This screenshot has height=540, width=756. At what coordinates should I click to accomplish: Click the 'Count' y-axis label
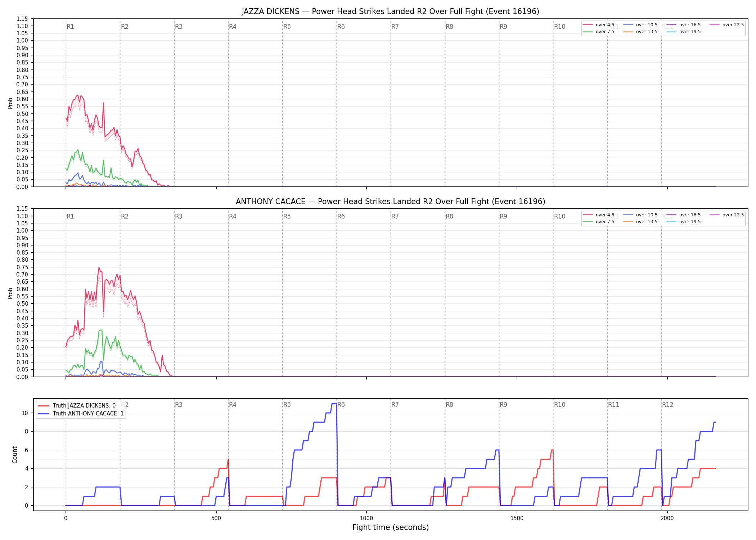click(15, 455)
